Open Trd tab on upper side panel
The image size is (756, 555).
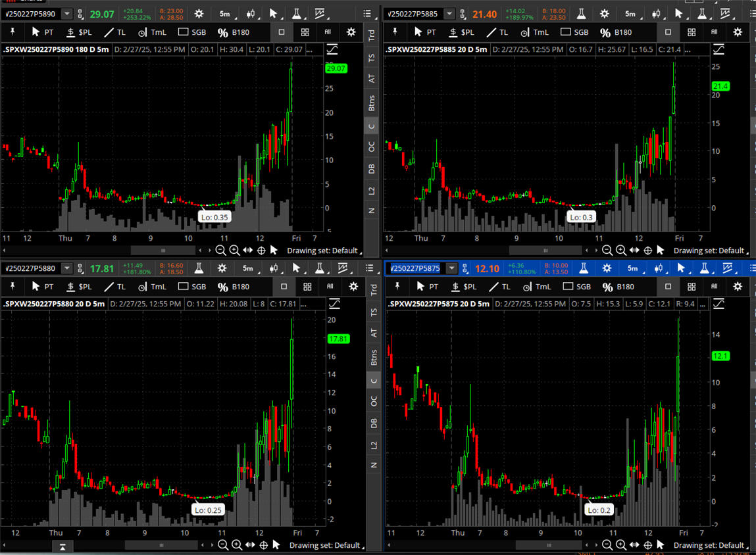click(x=371, y=35)
